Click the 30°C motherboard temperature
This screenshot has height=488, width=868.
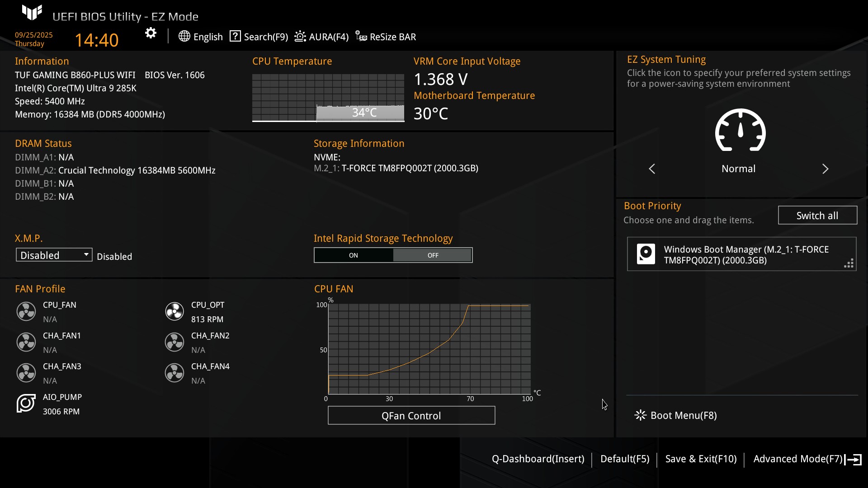pyautogui.click(x=431, y=114)
